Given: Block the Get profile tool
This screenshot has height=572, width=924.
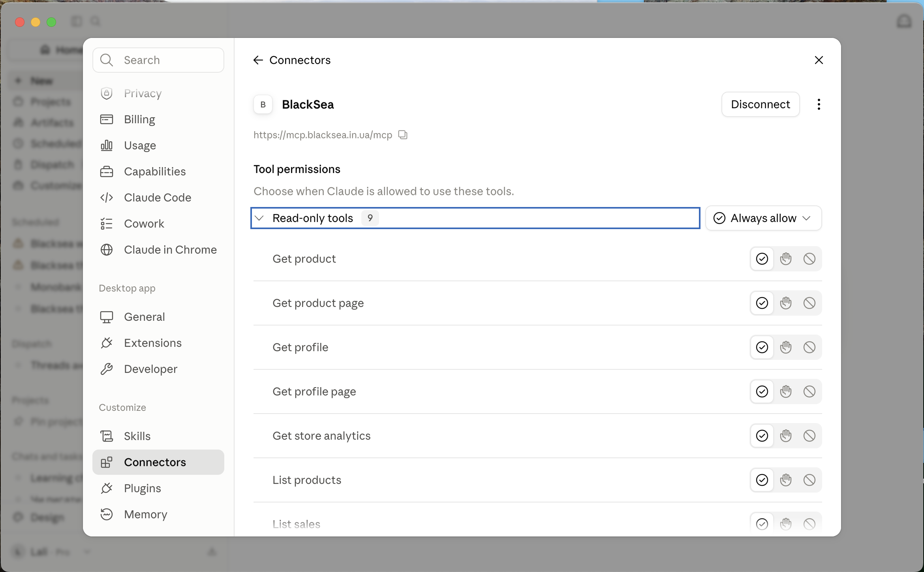Looking at the screenshot, I should [x=809, y=347].
